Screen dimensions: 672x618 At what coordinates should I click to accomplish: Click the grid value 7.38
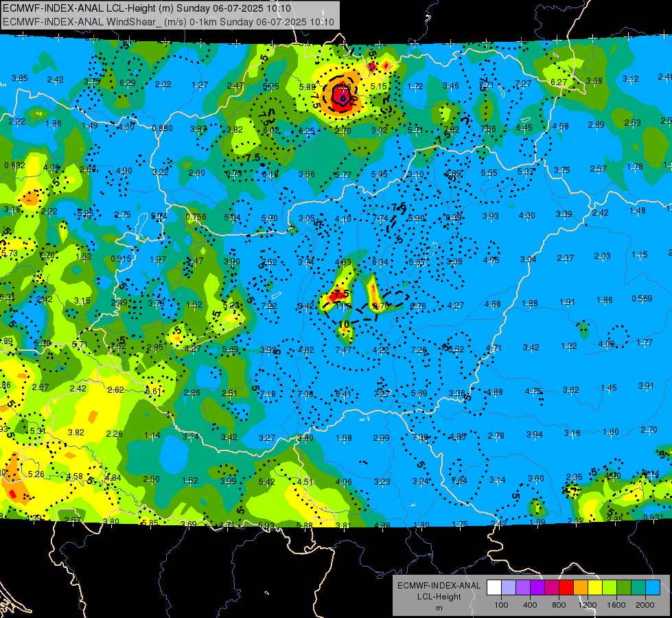click(x=420, y=437)
